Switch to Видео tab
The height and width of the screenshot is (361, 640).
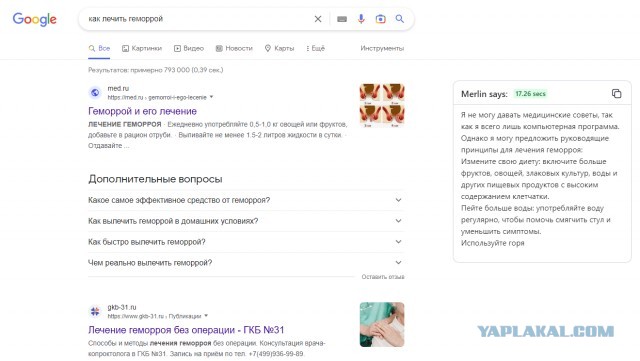click(x=189, y=48)
